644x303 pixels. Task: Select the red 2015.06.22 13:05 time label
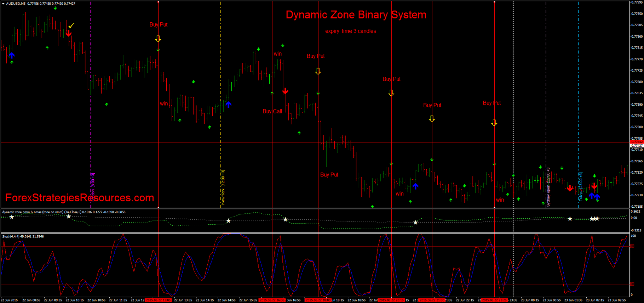(158, 300)
